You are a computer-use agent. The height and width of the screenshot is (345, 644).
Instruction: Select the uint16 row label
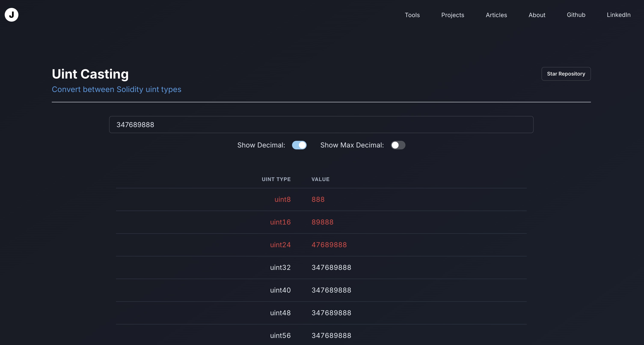click(x=280, y=222)
